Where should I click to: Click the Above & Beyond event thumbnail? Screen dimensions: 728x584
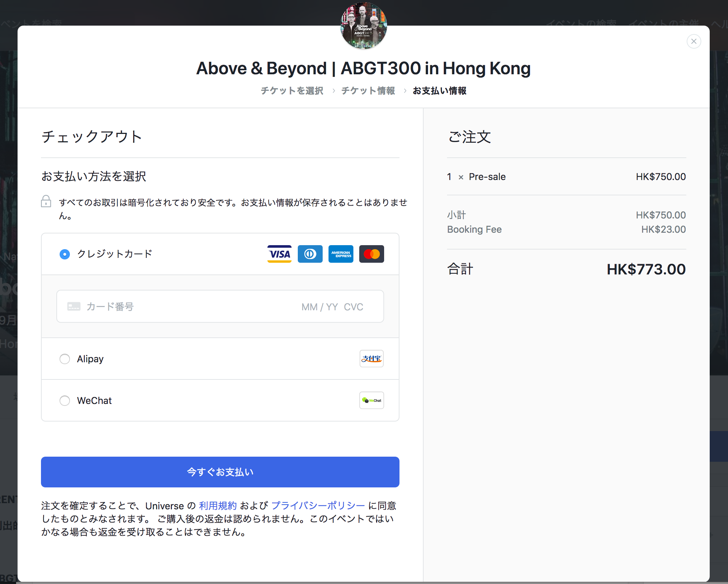click(364, 26)
